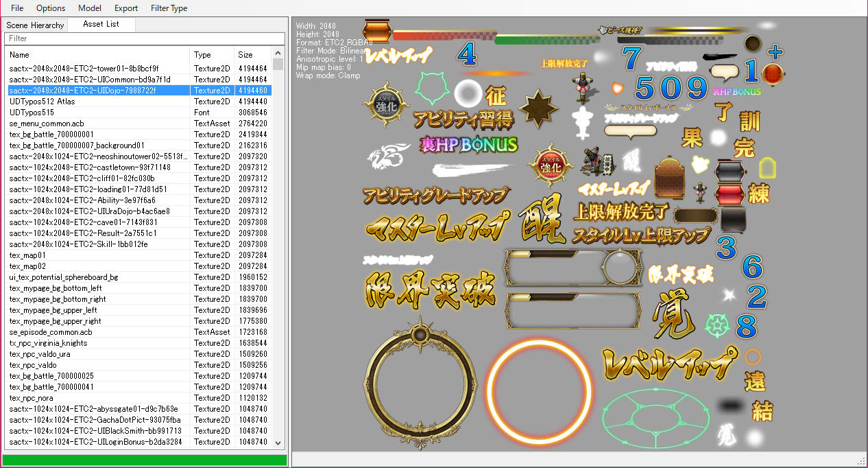Select tex_bg_battle_700000025 texture
This screenshot has height=468, width=868.
point(139,376)
